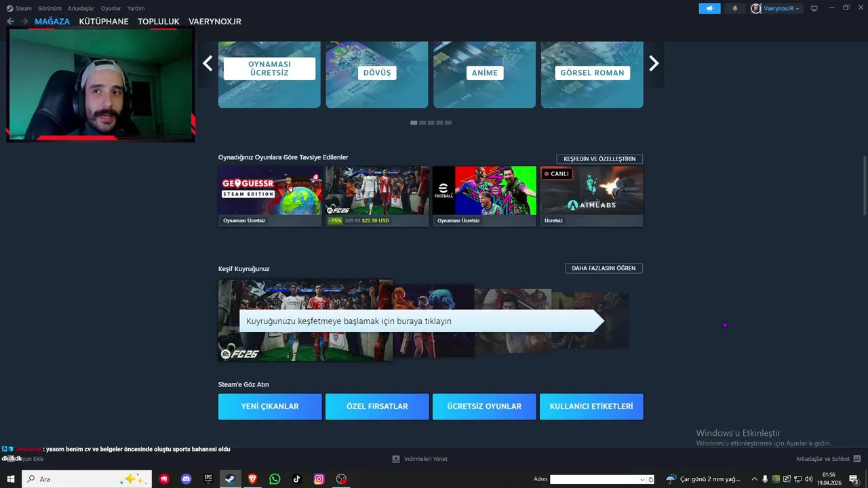Open the DÖVÜŞ category card
The height and width of the screenshot is (488, 868).
(377, 74)
